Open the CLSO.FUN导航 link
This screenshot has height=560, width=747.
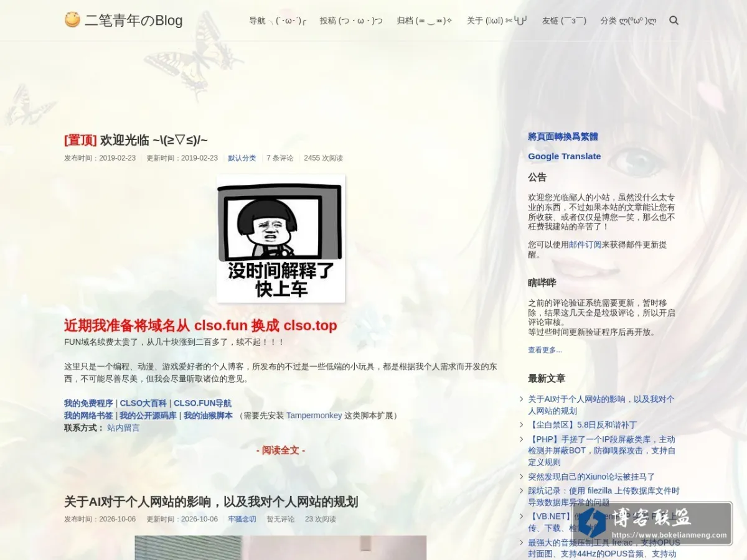(x=202, y=403)
